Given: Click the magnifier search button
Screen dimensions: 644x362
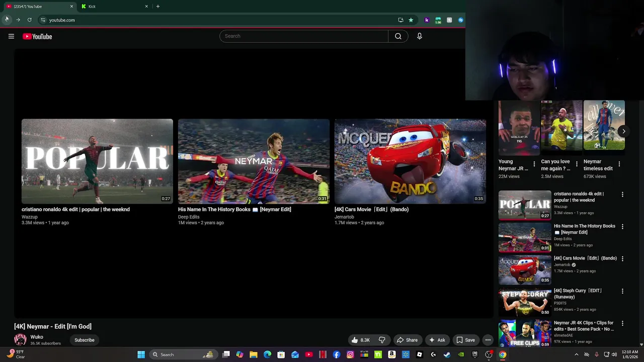Looking at the screenshot, I should [398, 36].
